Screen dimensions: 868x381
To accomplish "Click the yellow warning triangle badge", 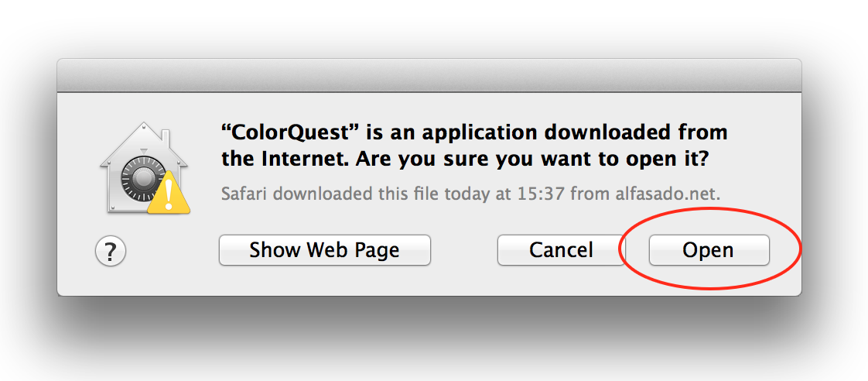I will click(x=169, y=194).
